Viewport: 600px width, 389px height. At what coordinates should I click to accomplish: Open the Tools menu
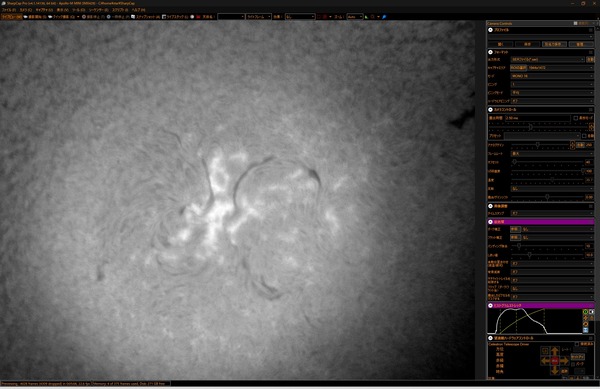point(78,10)
